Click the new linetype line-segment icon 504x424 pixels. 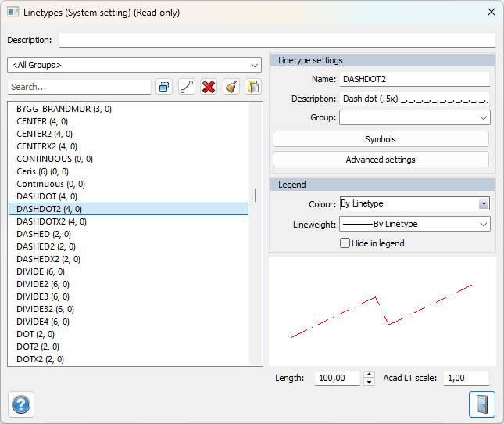(x=186, y=87)
